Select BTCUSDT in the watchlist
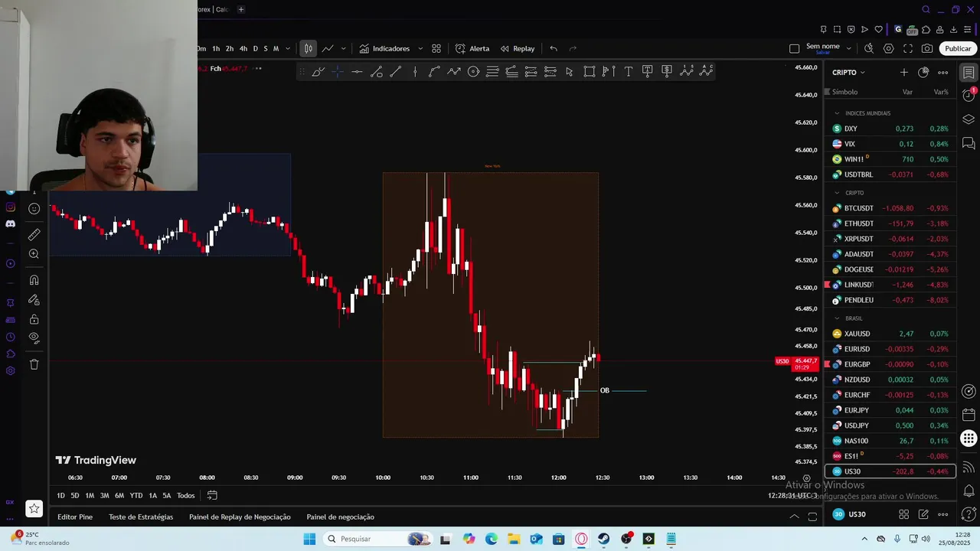The width and height of the screenshot is (980, 551). pyautogui.click(x=890, y=208)
